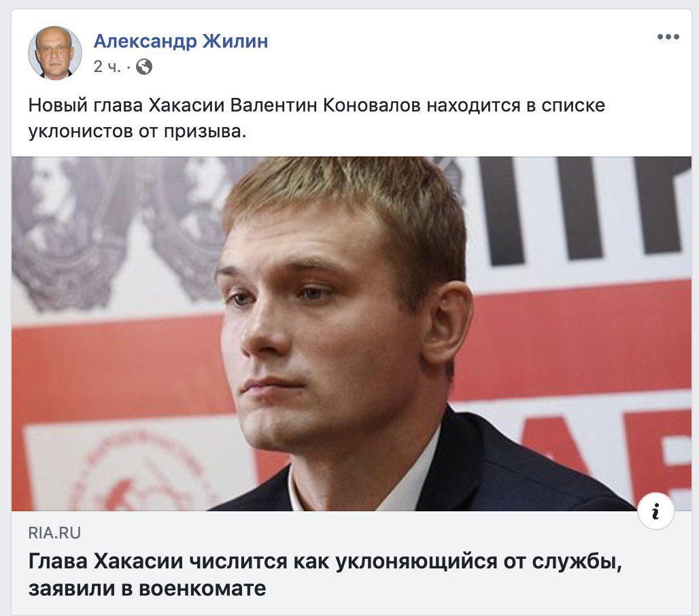Click the headline line 'заявили в военкомате'
Screen dimensions: 699x616
147,588
